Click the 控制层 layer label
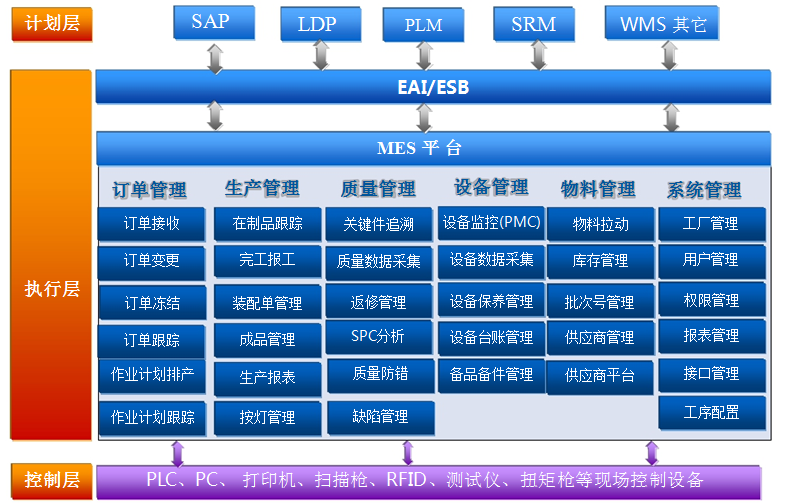The width and height of the screenshot is (785, 503). [x=52, y=480]
